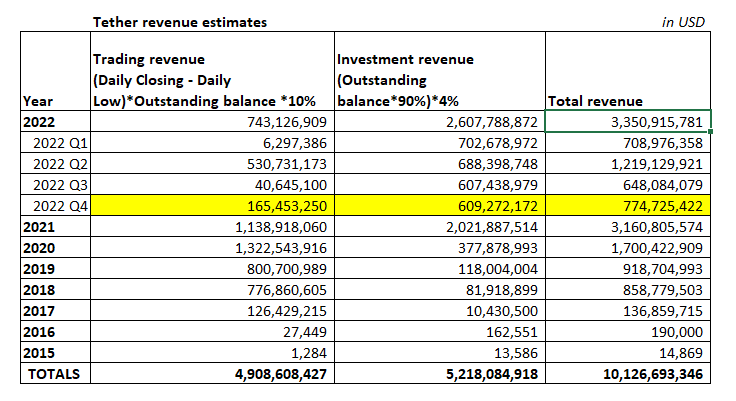Click total revenue 648,084,079
736x401 pixels.
pos(628,185)
